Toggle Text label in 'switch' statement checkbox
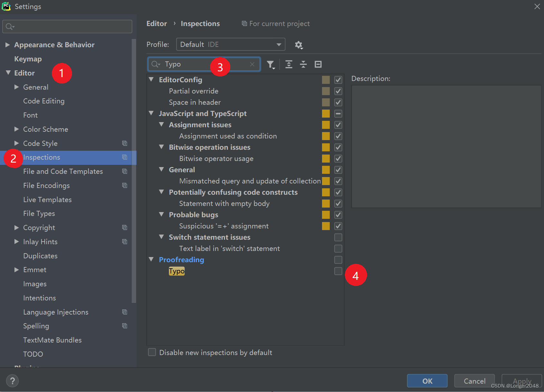Viewport: 544px width, 392px height. click(x=338, y=248)
